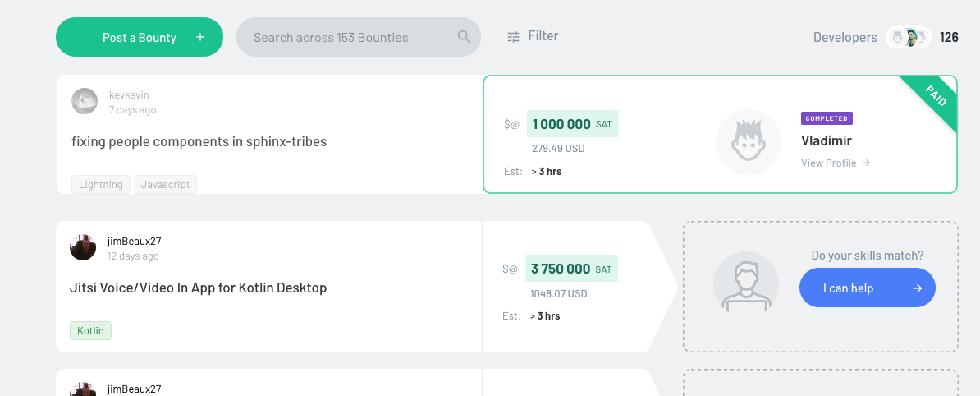Open the Developers list label
This screenshot has height=396, width=980.
(x=845, y=37)
